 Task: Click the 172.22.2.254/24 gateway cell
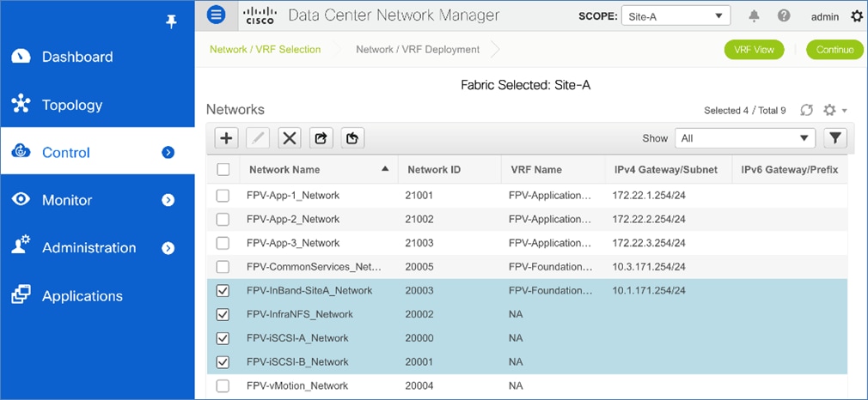(649, 219)
